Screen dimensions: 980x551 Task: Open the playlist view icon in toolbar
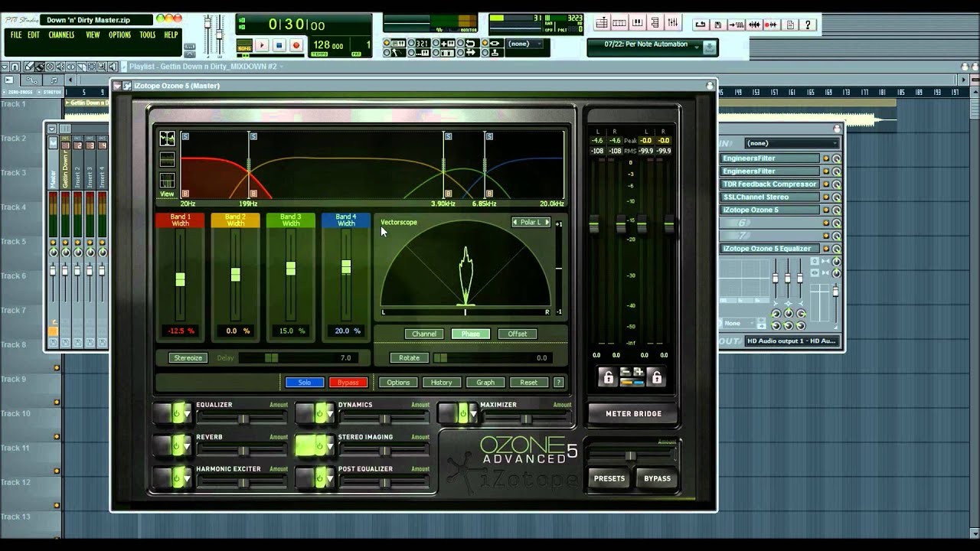click(603, 24)
